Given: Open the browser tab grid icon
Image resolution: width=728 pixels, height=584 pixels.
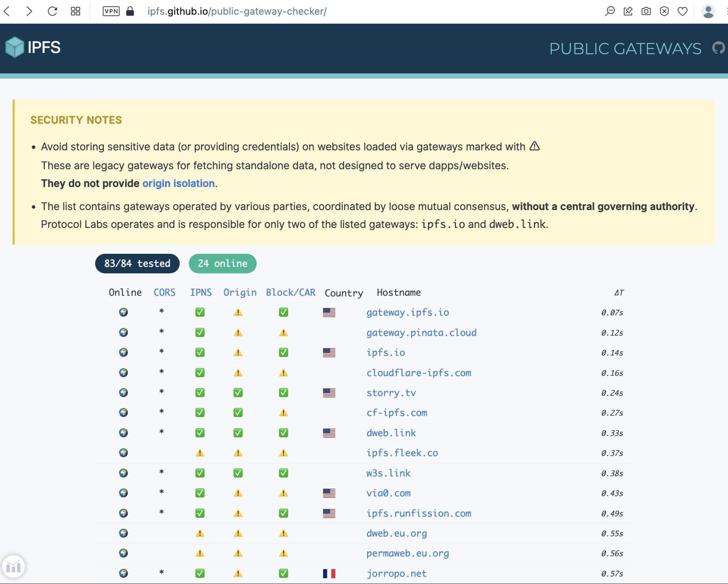Looking at the screenshot, I should click(75, 11).
